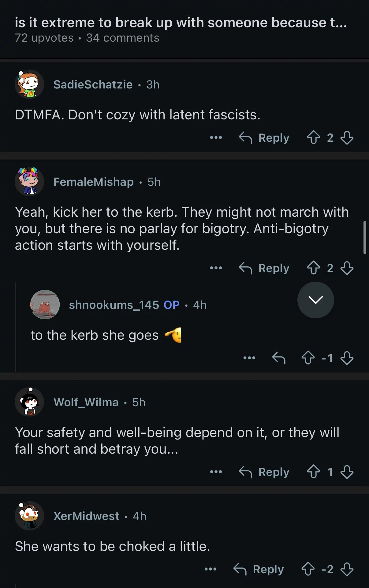The height and width of the screenshot is (588, 369).
Task: Open FemaleMishap's avatar profile
Action: (29, 182)
